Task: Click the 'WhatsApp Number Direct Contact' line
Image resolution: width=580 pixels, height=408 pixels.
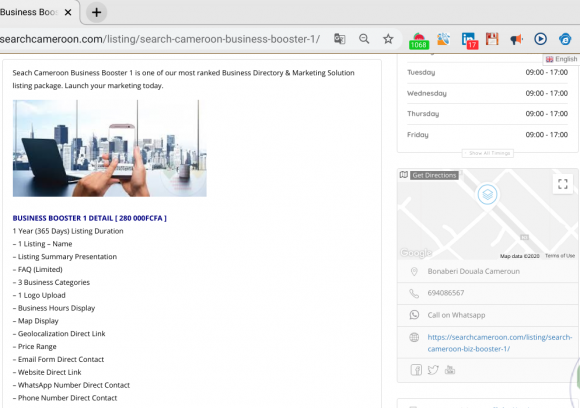Action: (x=71, y=385)
